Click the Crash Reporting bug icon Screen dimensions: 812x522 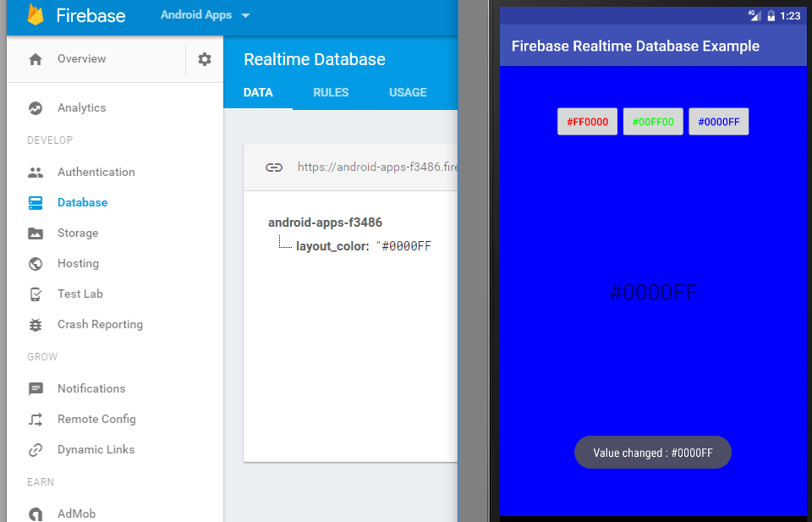(36, 325)
